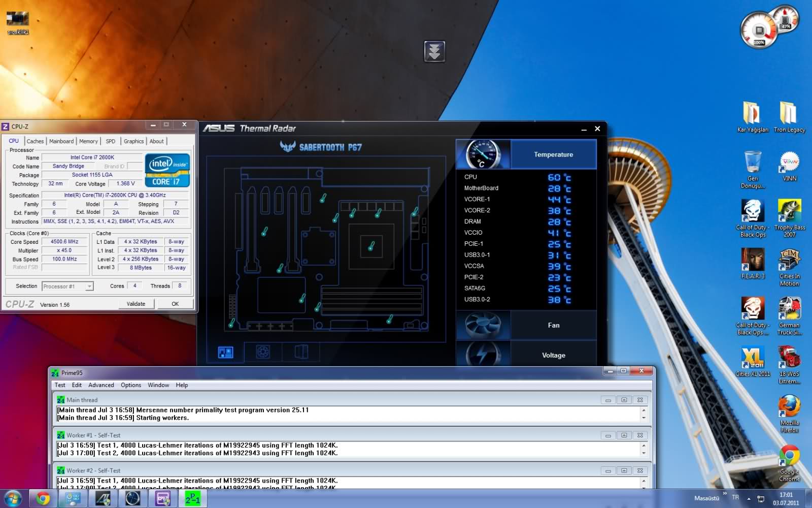Open the Prime95 taskbar button

(x=193, y=499)
